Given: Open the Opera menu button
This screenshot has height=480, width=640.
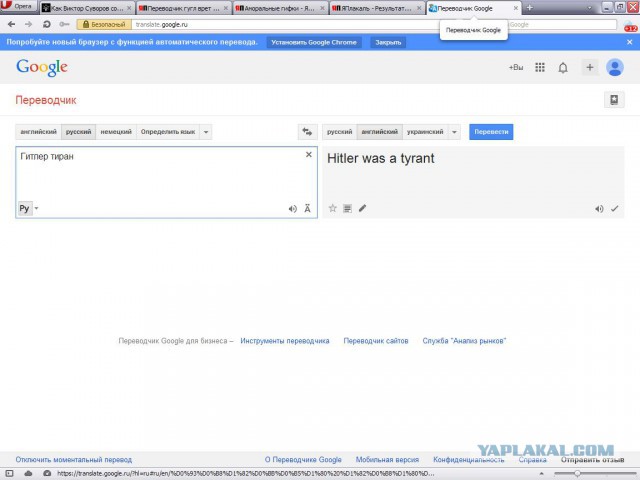Looking at the screenshot, I should pos(18,6).
